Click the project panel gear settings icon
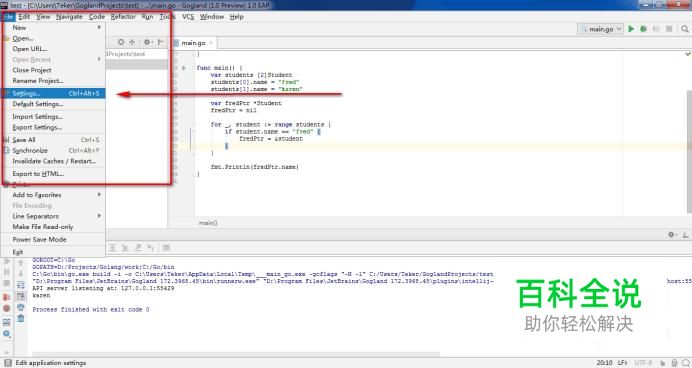Screen dimensions: 692x368 [147, 42]
